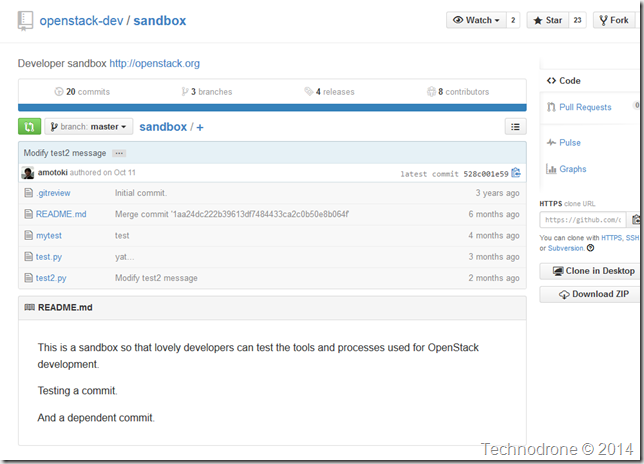644x464 pixels.
Task: Click the Graphs bar chart icon
Action: [551, 169]
